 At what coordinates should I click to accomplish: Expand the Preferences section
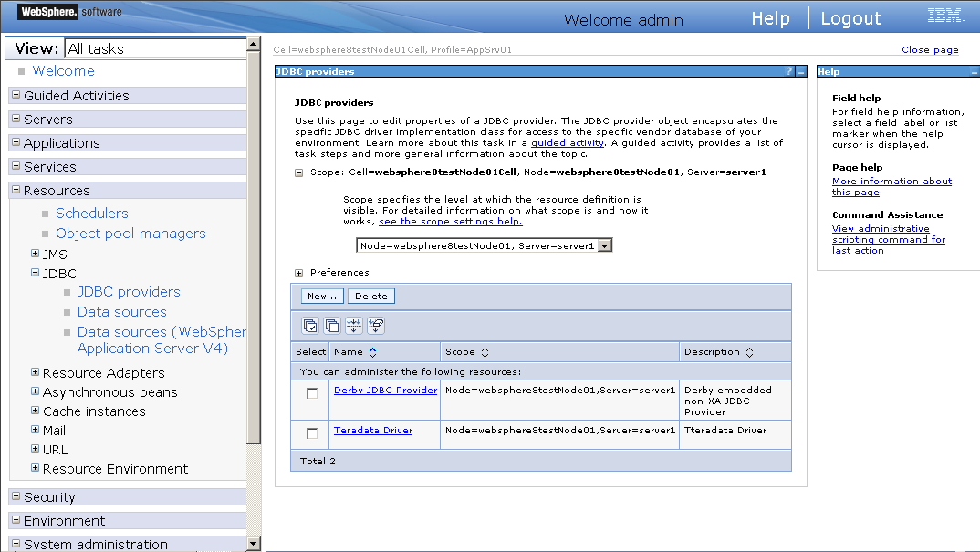point(298,271)
